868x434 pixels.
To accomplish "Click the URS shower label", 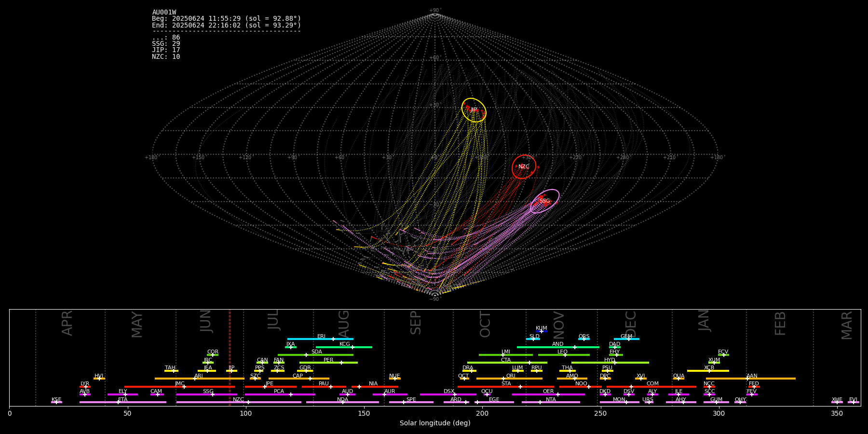I will (648, 400).
